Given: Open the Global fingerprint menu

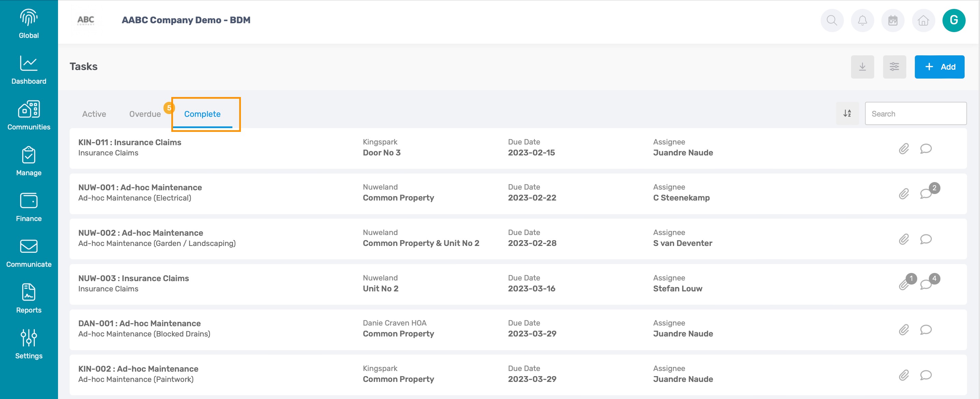Looking at the screenshot, I should [x=29, y=24].
